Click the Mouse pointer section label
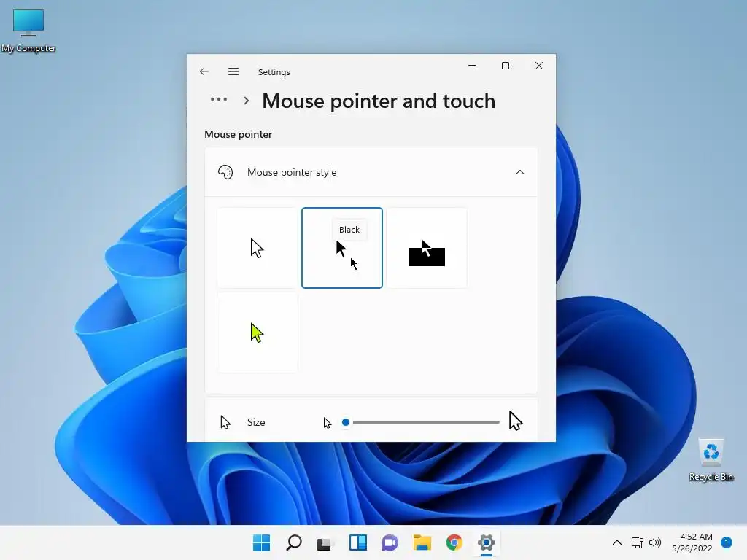The height and width of the screenshot is (560, 747). point(239,134)
